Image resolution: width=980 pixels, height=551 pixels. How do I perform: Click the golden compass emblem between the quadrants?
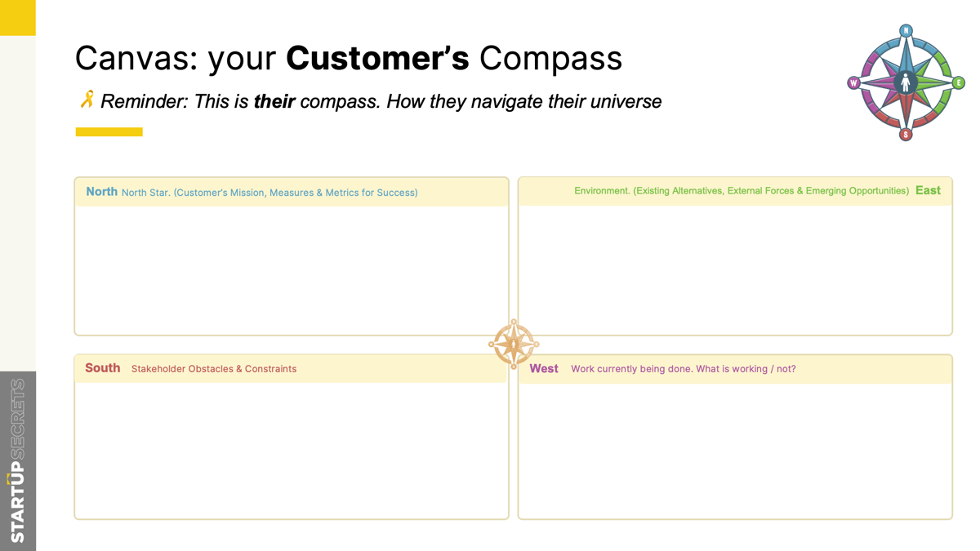click(514, 344)
